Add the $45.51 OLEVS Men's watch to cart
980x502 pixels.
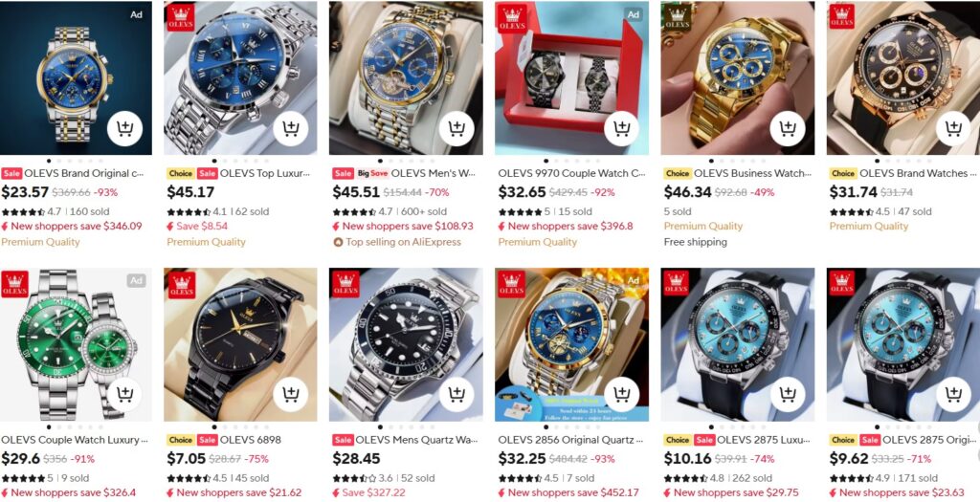[457, 129]
